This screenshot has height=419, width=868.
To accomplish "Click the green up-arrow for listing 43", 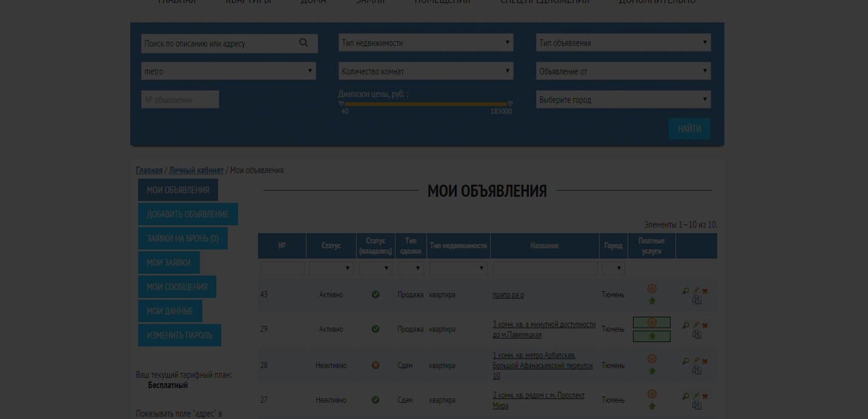I will (x=652, y=300).
